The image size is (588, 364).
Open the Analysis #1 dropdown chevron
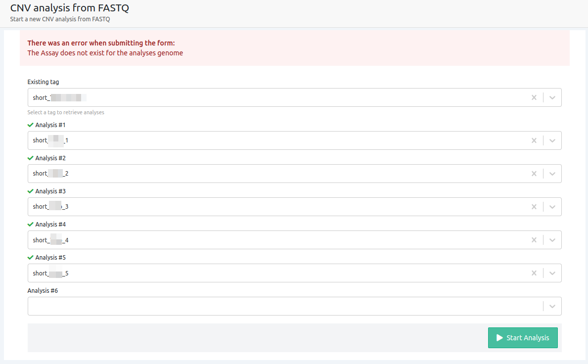coord(552,140)
